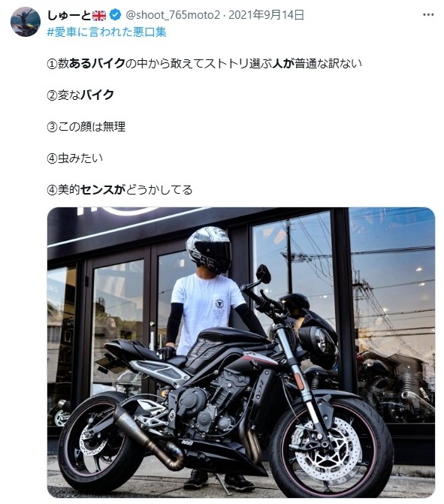The image size is (444, 504).
Task: Click the line ④虫みたい
Action: [75, 158]
